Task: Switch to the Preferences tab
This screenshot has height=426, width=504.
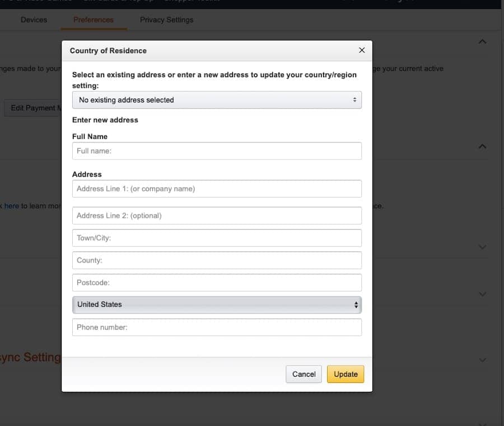Action: click(94, 20)
